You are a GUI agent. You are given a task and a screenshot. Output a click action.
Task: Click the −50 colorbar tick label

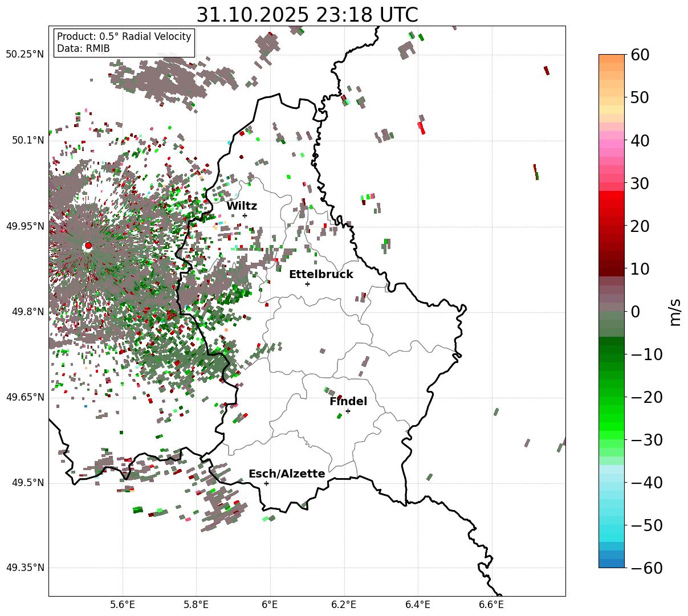(647, 525)
